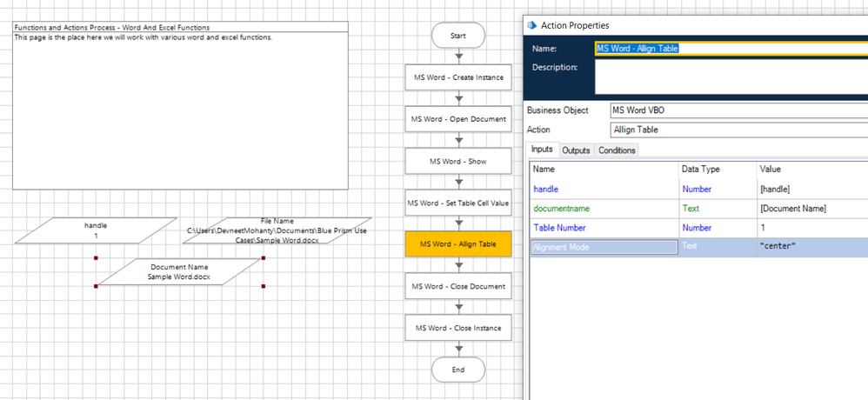This screenshot has height=400, width=868.
Task: Select the highlighted Allign Table stage
Action: (458, 244)
